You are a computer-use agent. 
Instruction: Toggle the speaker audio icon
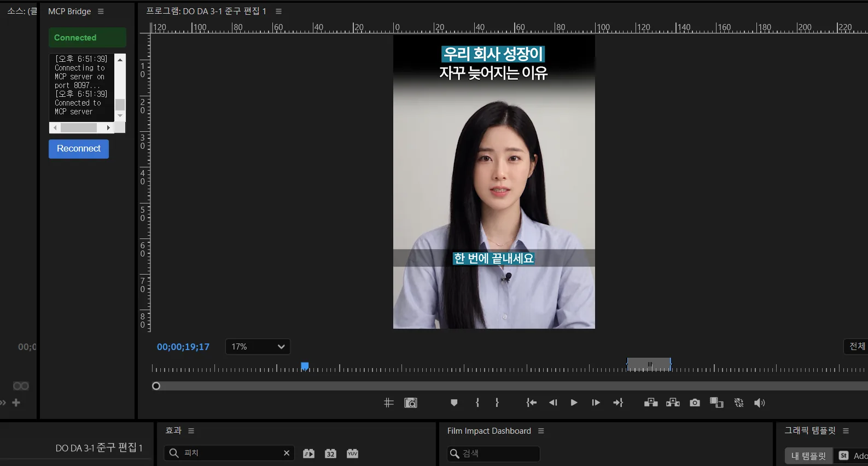tap(759, 403)
